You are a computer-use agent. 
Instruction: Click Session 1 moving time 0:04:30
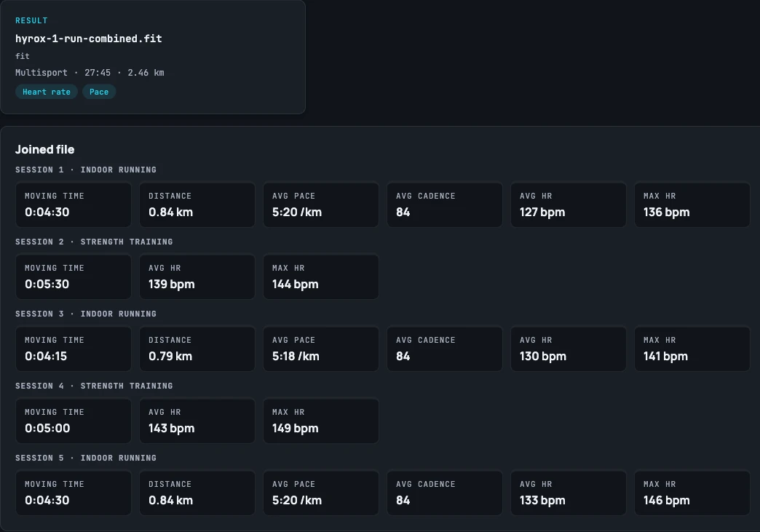pos(47,213)
